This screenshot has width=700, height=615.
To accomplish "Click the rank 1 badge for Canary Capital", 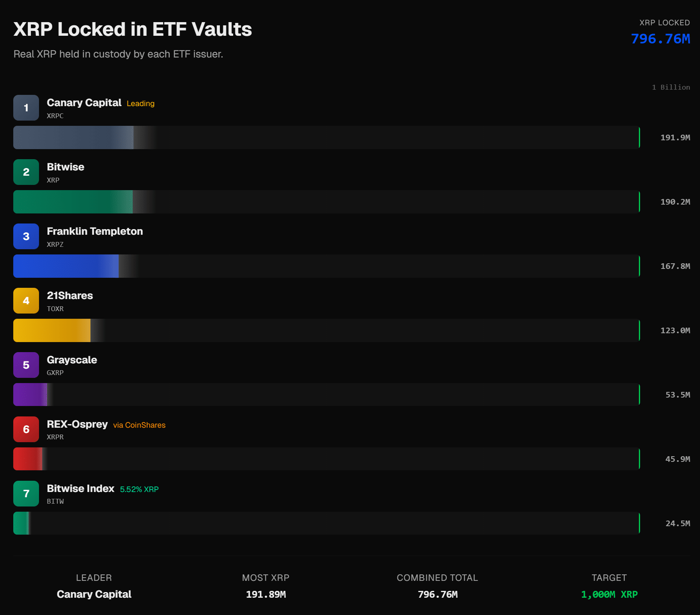I will (x=26, y=108).
